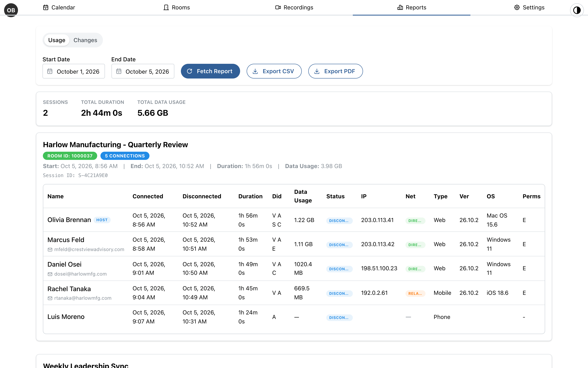Click the dosei@harlowmfg.com email
Screen dimensions: 588x368
click(80, 274)
